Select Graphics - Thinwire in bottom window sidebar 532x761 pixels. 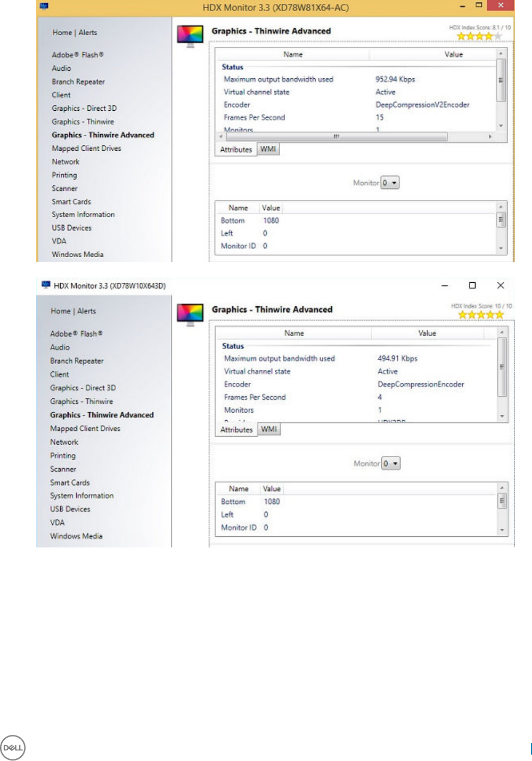point(81,401)
